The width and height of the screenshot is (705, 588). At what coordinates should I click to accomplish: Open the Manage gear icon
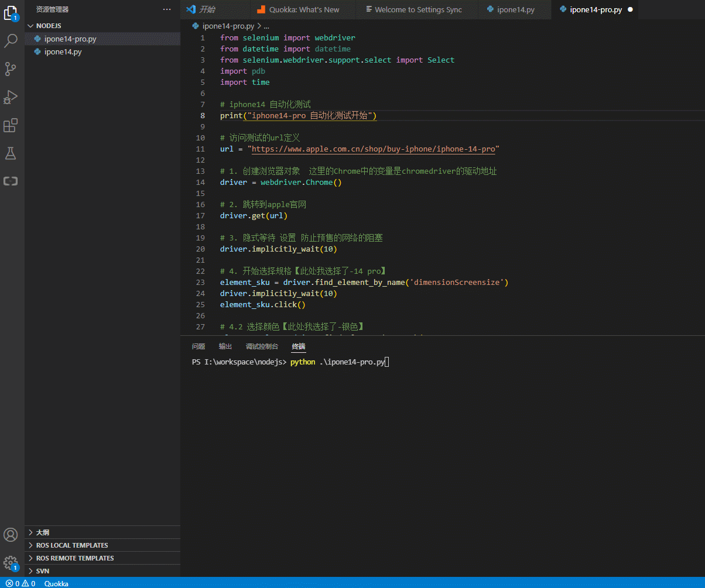[11, 563]
